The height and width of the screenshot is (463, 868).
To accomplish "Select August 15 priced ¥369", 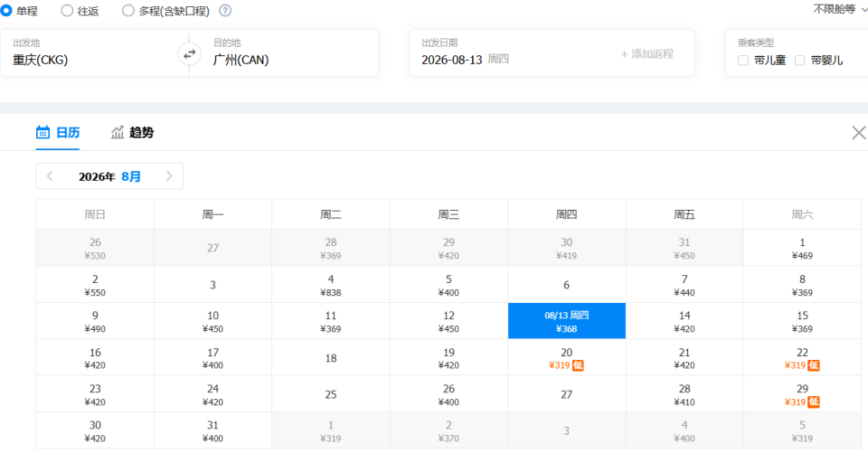I will [802, 321].
